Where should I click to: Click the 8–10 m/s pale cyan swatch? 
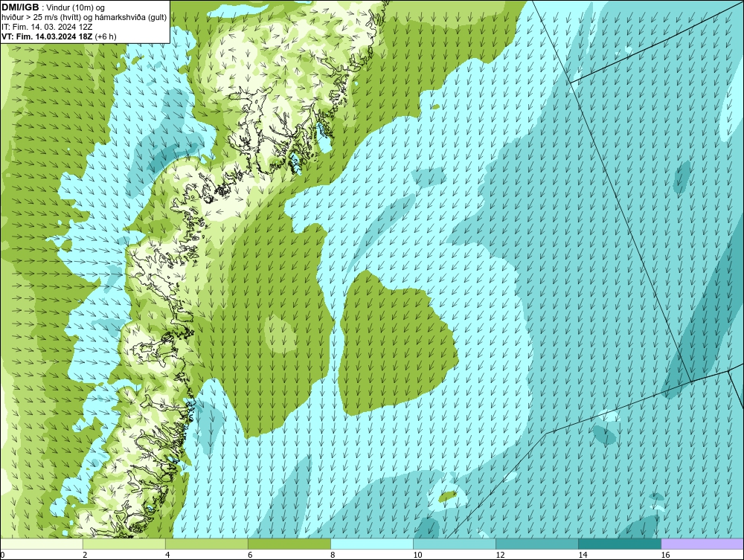coord(372,544)
